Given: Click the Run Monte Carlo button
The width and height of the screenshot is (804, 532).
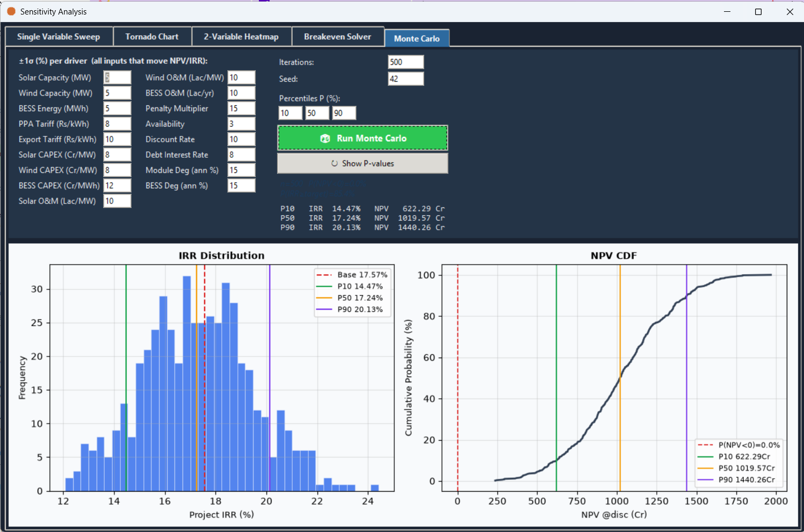Looking at the screenshot, I should [363, 138].
